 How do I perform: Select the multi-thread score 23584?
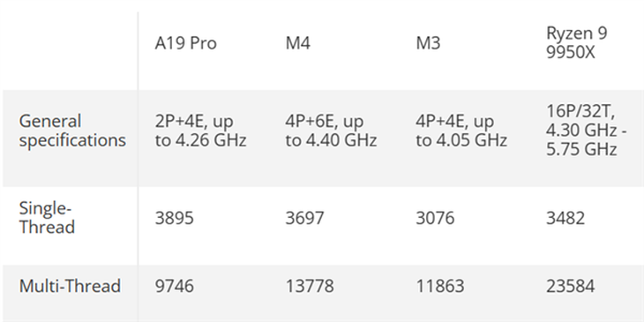click(x=571, y=286)
